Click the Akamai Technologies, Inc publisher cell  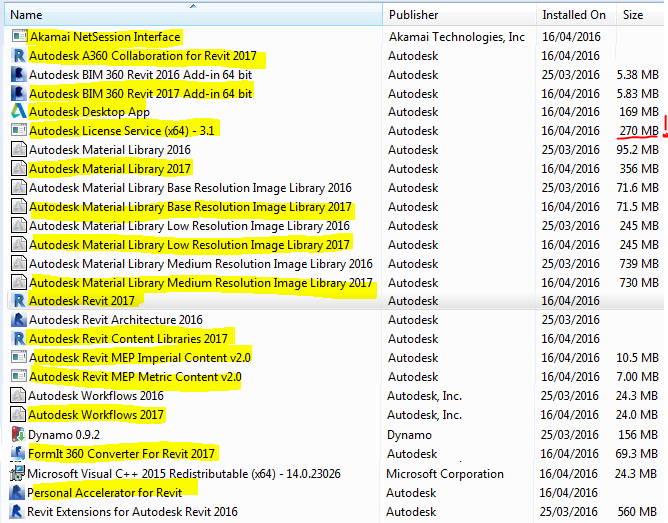457,37
